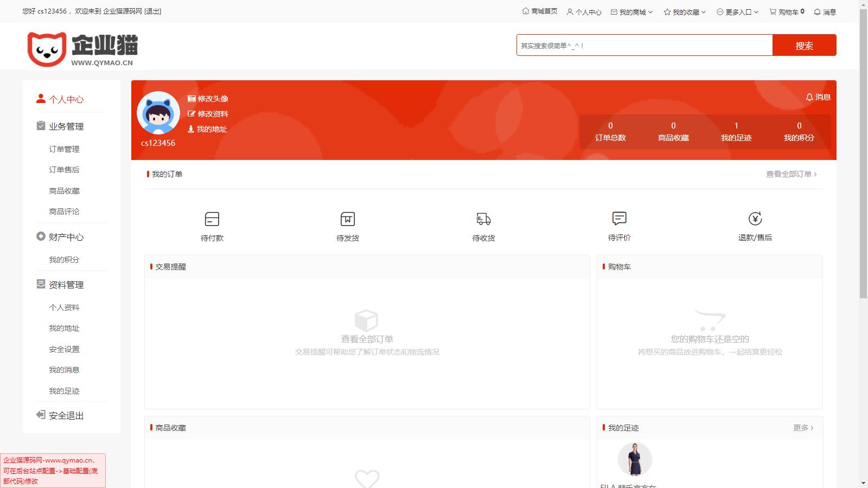The image size is (868, 488).
Task: Open 订单管理 in sidebar
Action: tap(64, 149)
